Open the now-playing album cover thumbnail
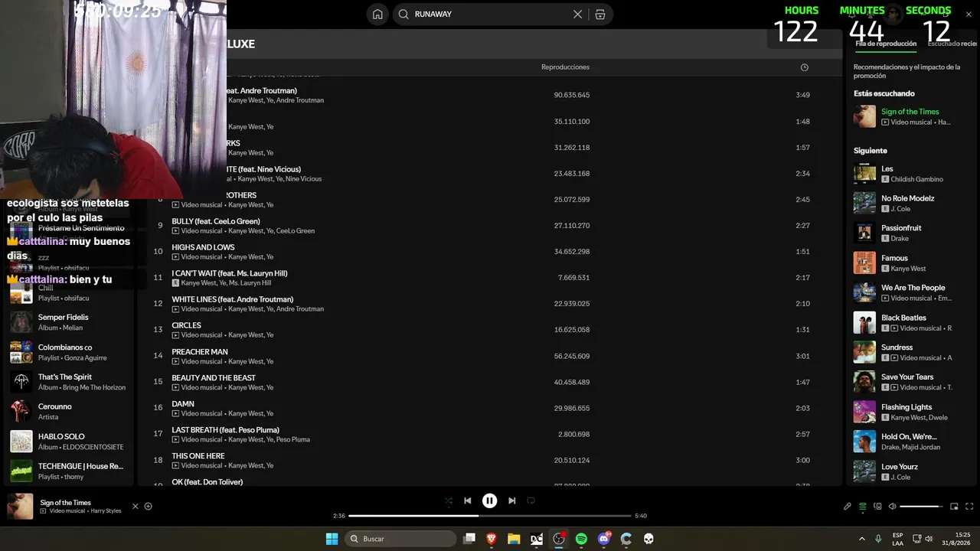The image size is (980, 551). tap(20, 507)
